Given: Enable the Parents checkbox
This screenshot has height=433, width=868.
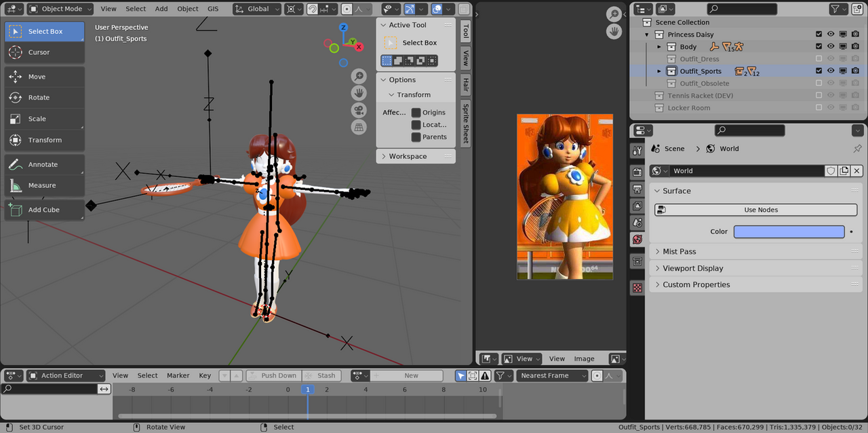Looking at the screenshot, I should click(x=416, y=137).
